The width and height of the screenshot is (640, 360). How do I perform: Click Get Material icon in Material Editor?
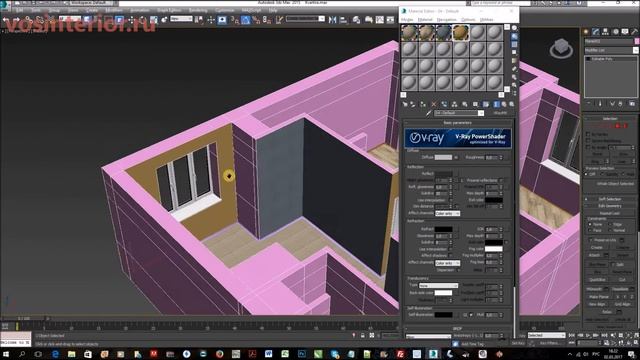coord(405,104)
